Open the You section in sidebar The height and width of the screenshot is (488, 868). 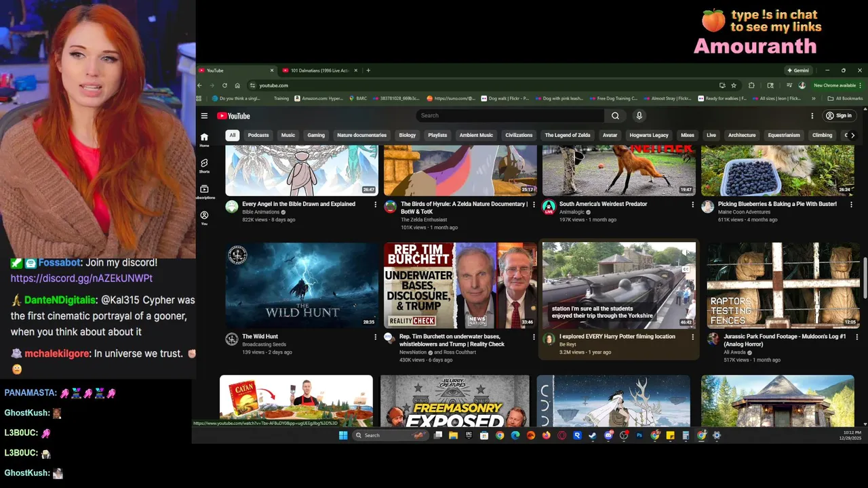[x=204, y=218]
